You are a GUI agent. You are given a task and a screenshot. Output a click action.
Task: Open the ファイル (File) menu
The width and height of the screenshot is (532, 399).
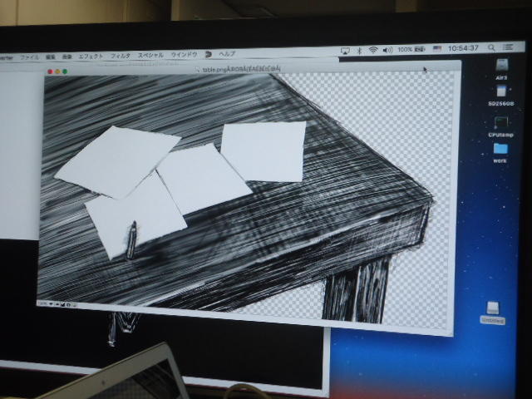[x=30, y=57]
